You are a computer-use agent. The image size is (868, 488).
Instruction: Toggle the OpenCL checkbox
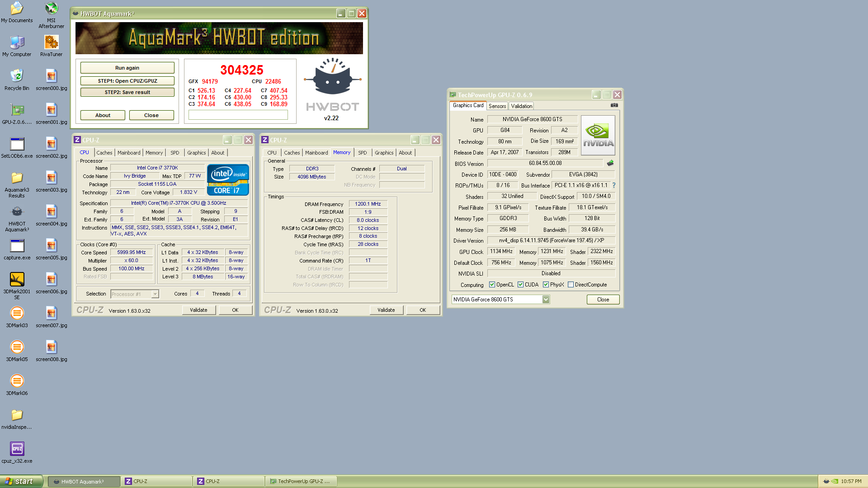(492, 285)
